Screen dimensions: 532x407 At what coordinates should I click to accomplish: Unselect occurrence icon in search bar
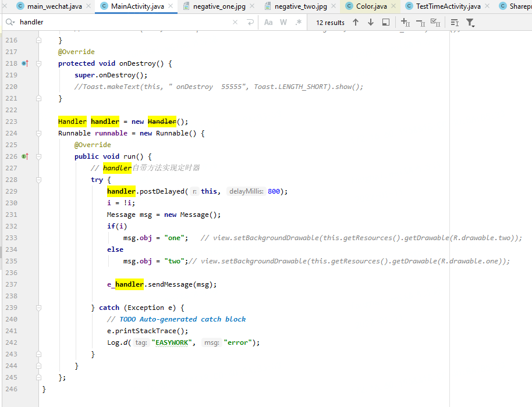pos(420,22)
